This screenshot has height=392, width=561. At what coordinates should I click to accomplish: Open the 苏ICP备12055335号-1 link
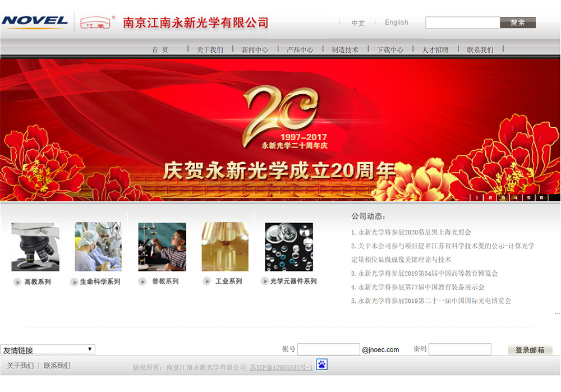click(281, 367)
